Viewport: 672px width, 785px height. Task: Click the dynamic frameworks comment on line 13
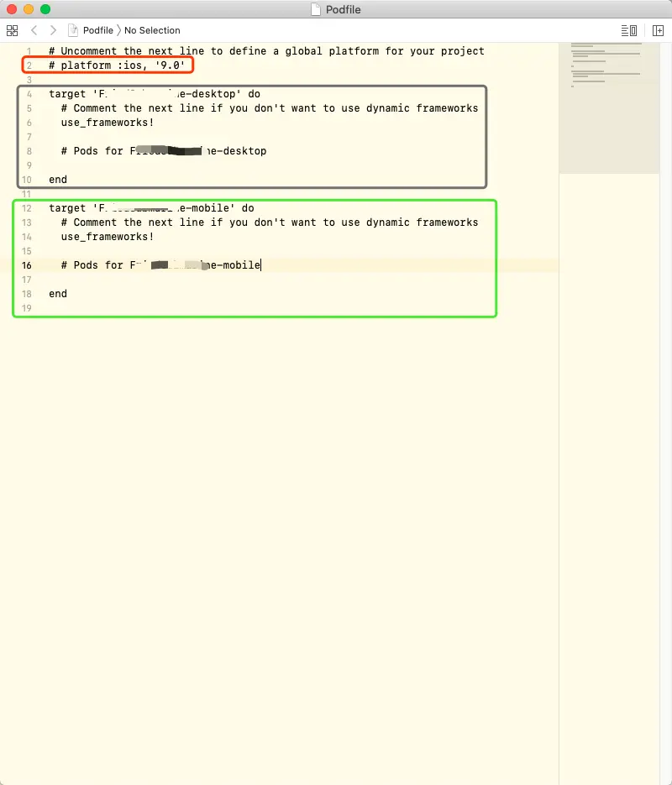pyautogui.click(x=270, y=222)
